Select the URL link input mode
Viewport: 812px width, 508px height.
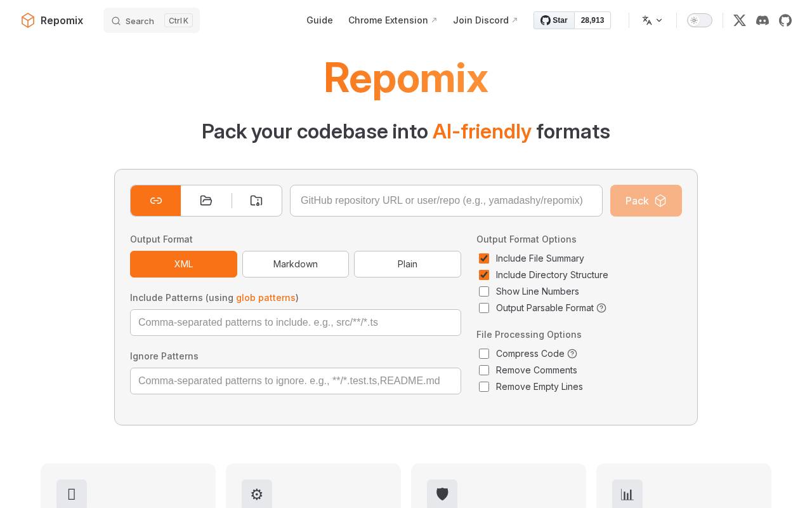[156, 201]
